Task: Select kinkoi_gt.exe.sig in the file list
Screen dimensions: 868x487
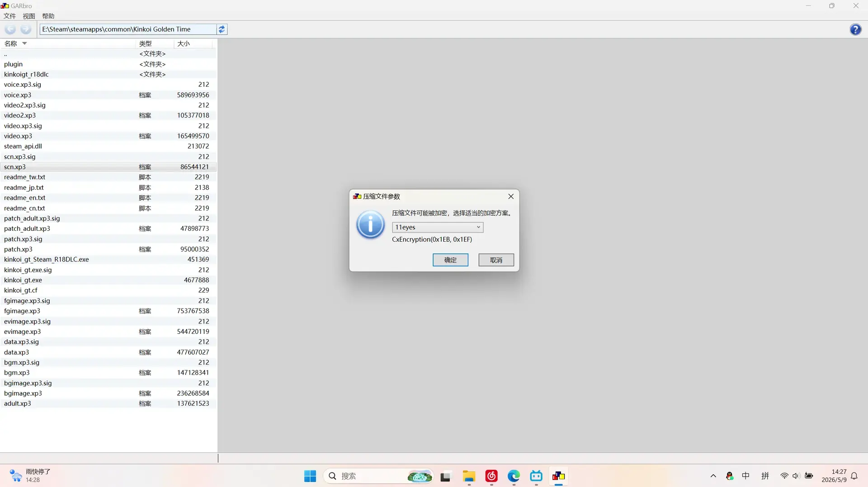Action: pyautogui.click(x=108, y=270)
